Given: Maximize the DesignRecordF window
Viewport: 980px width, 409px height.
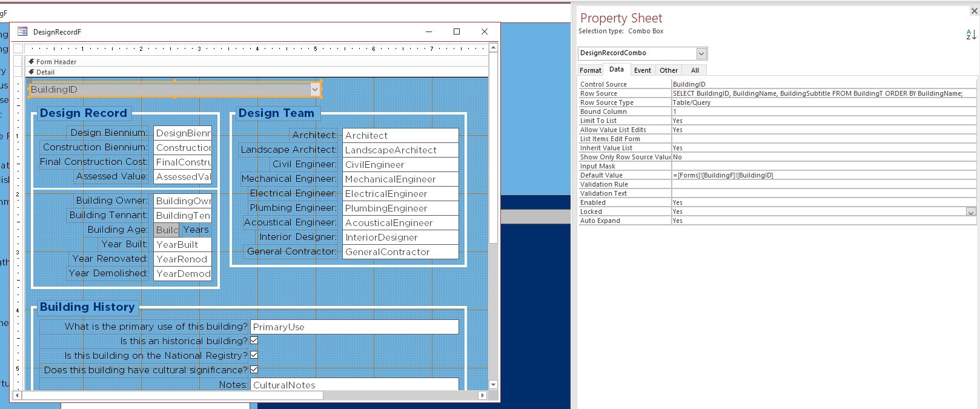Looking at the screenshot, I should pyautogui.click(x=457, y=32).
